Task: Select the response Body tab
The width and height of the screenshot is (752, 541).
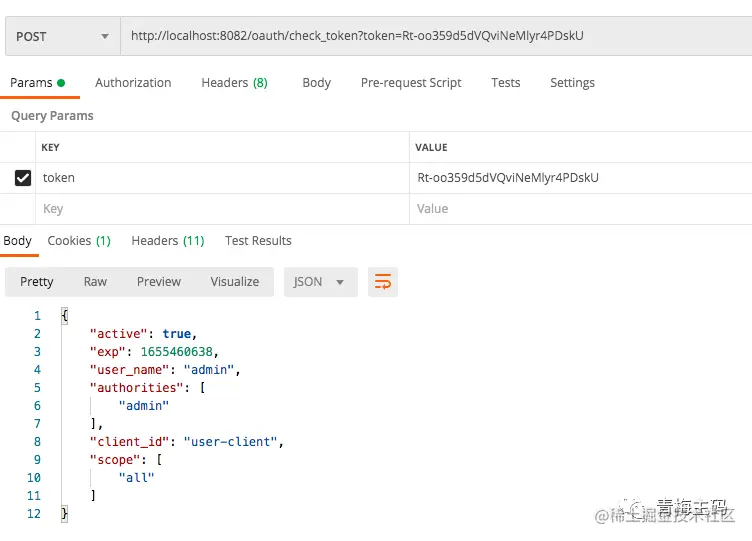Action: click(17, 241)
